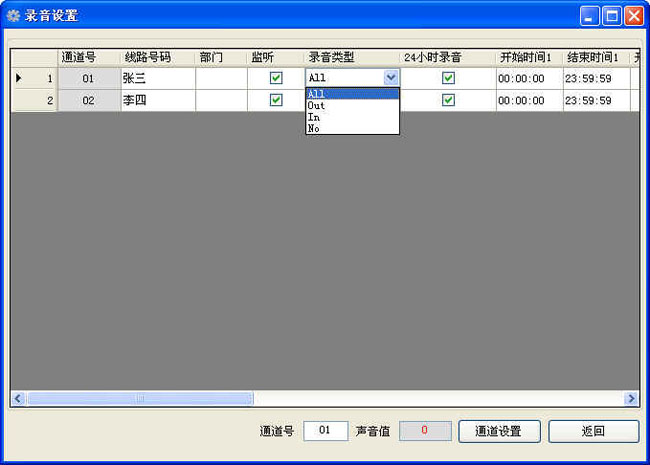This screenshot has width=650, height=465.
Task: Click the row 1 selector arrow indicator
Action: coord(18,78)
